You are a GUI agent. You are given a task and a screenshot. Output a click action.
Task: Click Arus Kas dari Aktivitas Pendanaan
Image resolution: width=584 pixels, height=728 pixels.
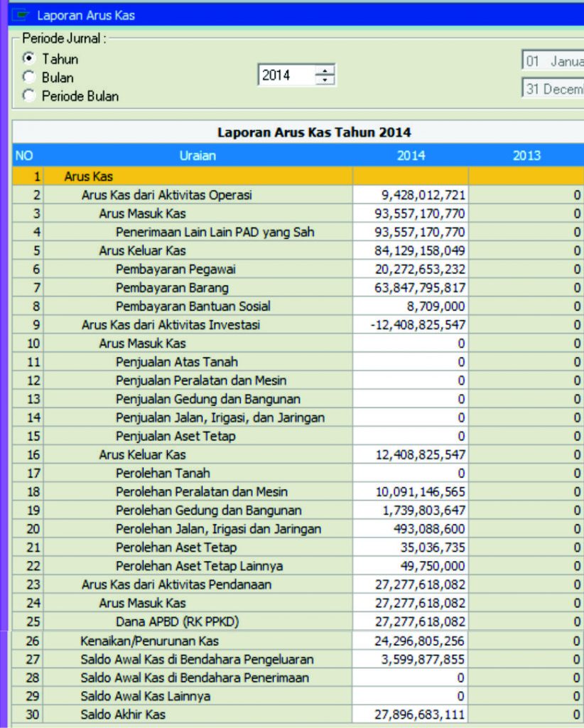[176, 584]
